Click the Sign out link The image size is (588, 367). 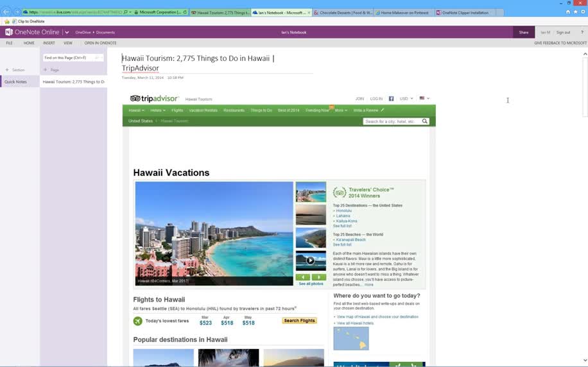[x=563, y=33]
